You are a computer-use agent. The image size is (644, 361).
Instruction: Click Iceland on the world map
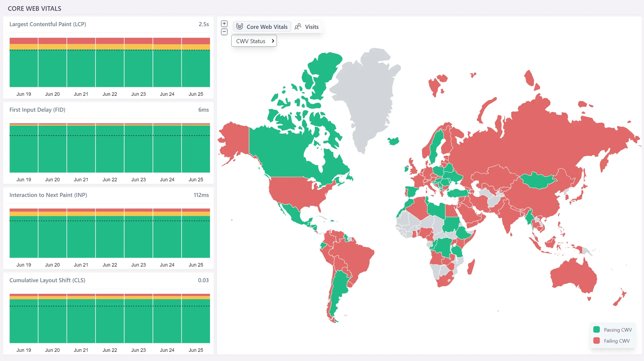click(393, 141)
